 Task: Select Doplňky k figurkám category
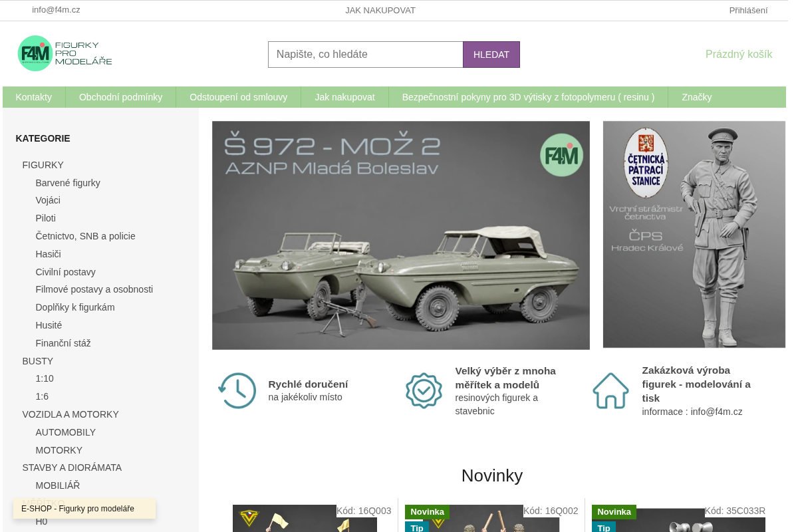[75, 307]
